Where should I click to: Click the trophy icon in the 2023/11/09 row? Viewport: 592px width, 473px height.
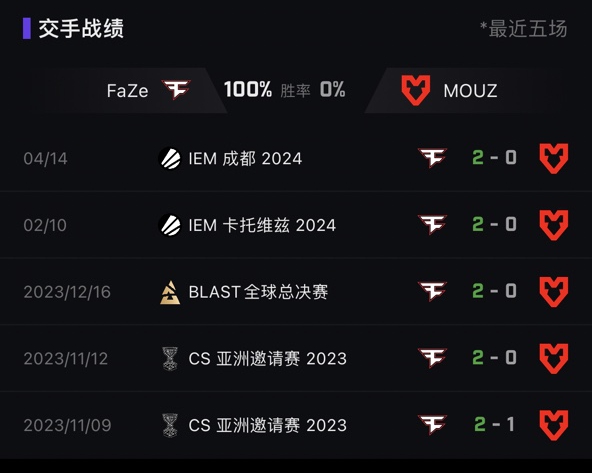pyautogui.click(x=170, y=425)
